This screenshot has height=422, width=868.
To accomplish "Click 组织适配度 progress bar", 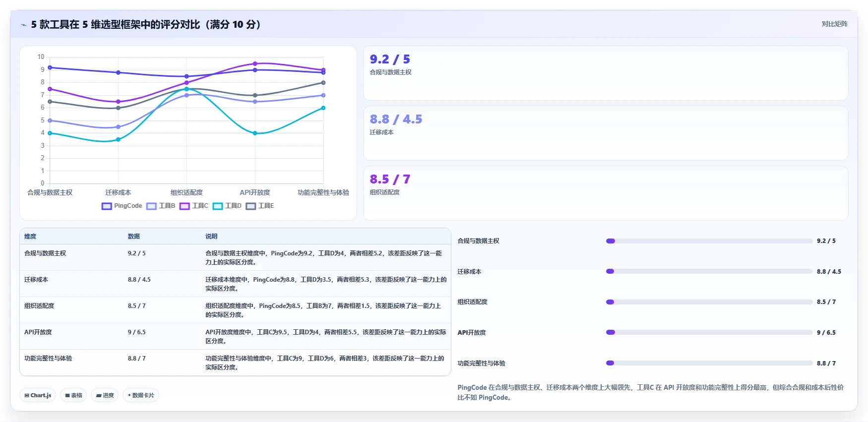I will click(x=709, y=302).
